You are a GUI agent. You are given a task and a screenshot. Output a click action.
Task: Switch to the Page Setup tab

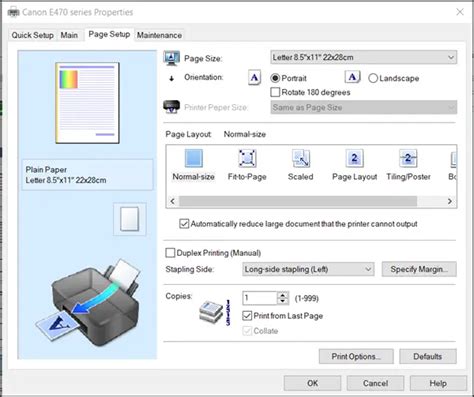click(109, 34)
